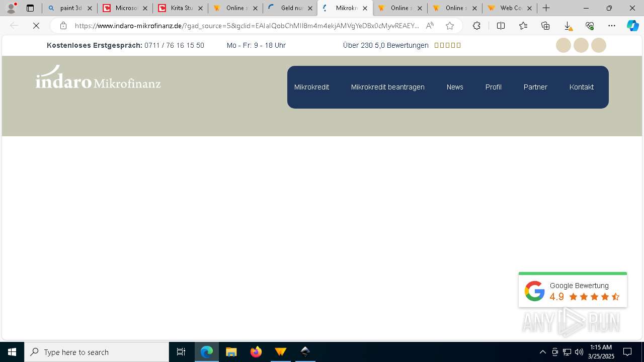The width and height of the screenshot is (644, 362).
Task: Open File Explorer from the taskbar
Action: [x=231, y=352]
